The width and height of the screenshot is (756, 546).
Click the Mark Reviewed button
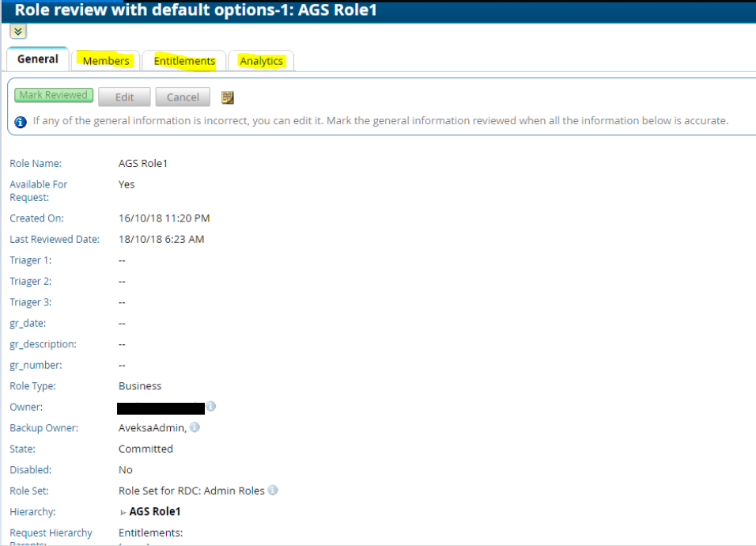(x=54, y=96)
